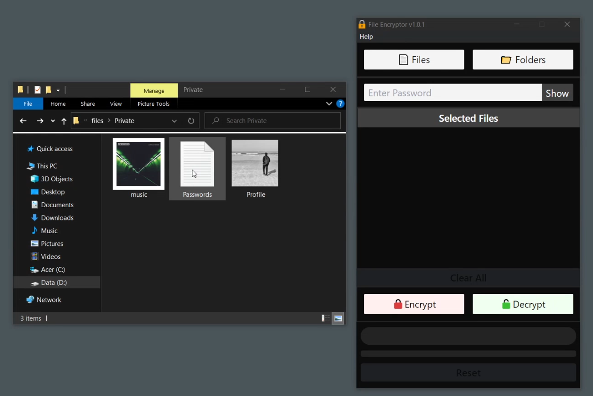Click the Decrypt button
The image size is (593, 396).
[523, 304]
